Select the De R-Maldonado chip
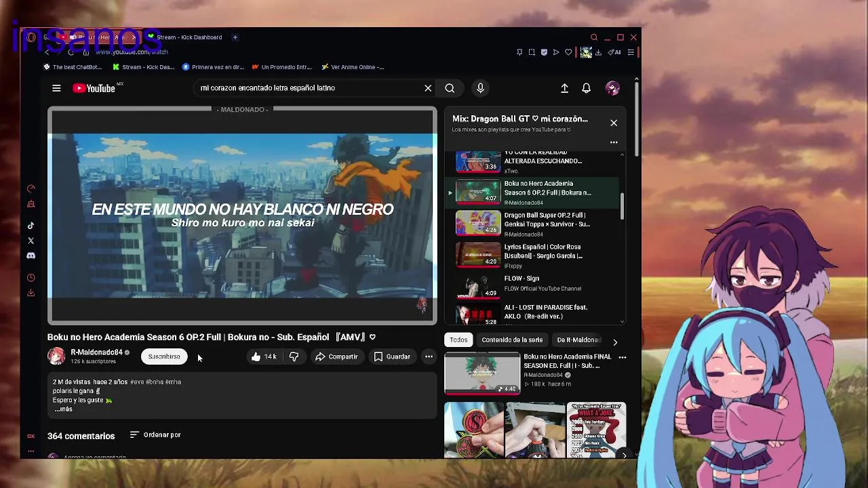Screen dimensions: 868x488 (x=578, y=340)
